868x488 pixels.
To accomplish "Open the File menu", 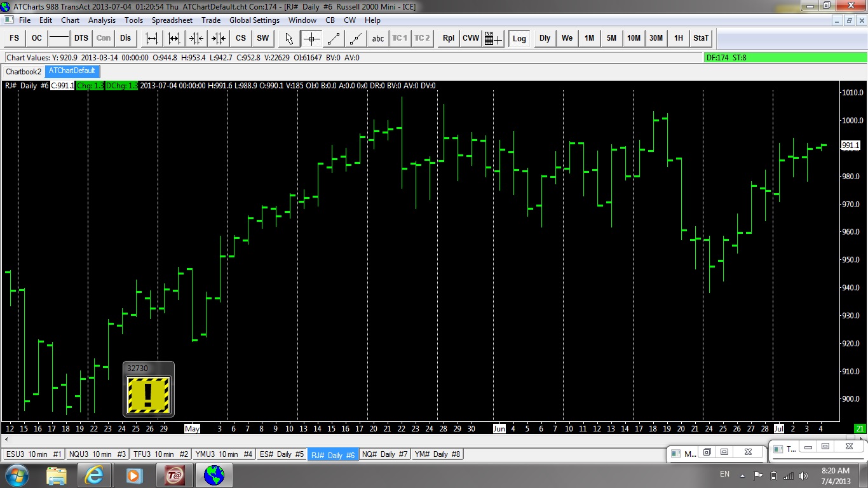I will 25,20.
